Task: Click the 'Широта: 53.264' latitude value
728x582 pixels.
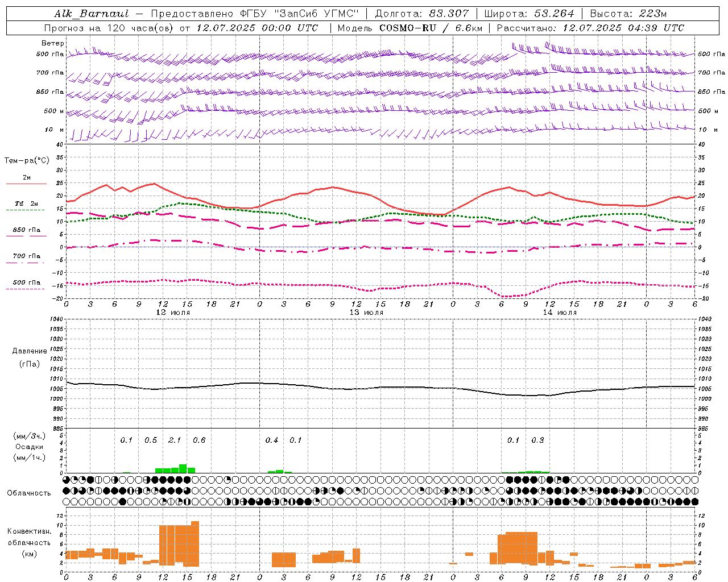Action: [529, 14]
